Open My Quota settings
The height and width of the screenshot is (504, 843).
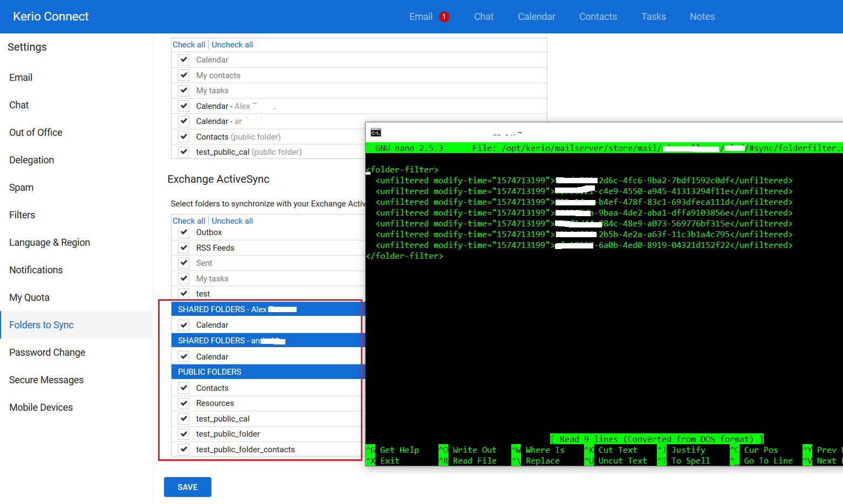pos(77,298)
